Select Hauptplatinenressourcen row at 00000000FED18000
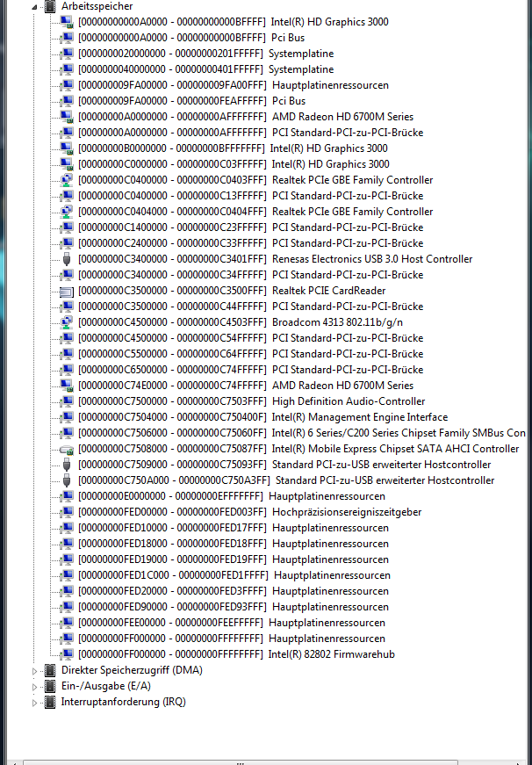Image resolution: width=532 pixels, height=765 pixels. tap(234, 544)
